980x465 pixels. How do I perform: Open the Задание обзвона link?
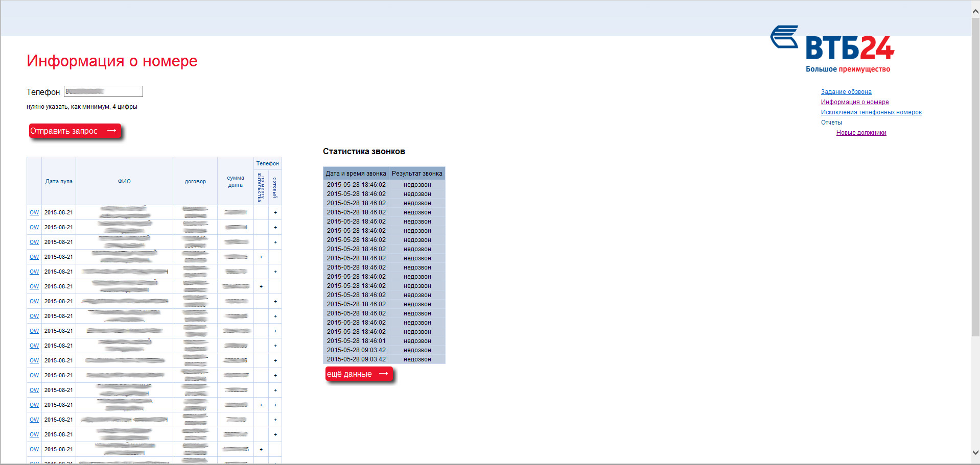846,92
